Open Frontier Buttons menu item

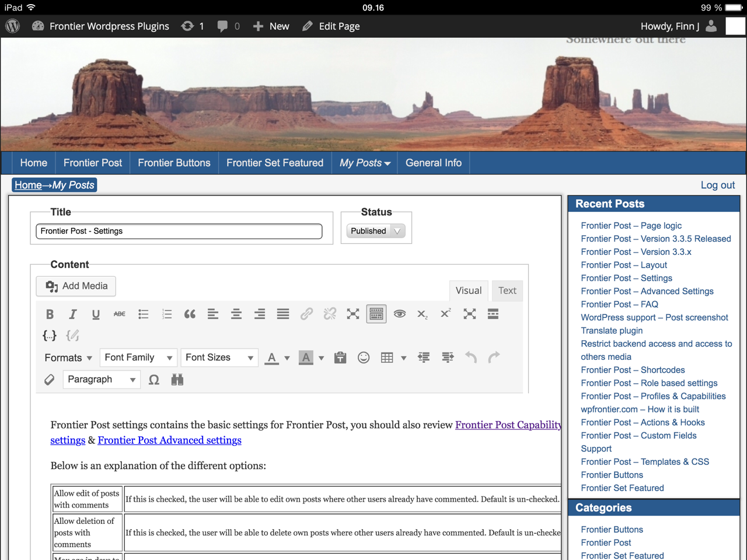[x=174, y=163]
